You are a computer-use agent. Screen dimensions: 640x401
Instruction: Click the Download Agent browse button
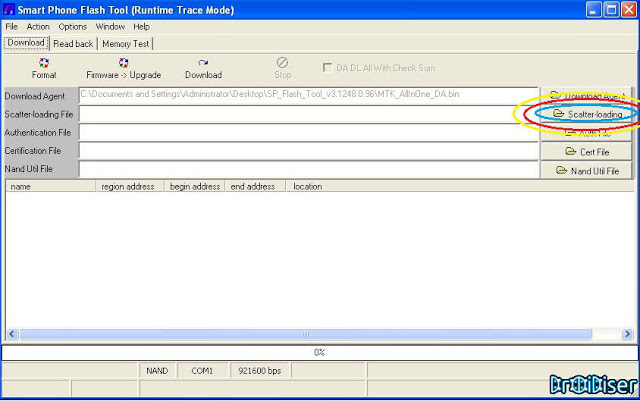(587, 96)
